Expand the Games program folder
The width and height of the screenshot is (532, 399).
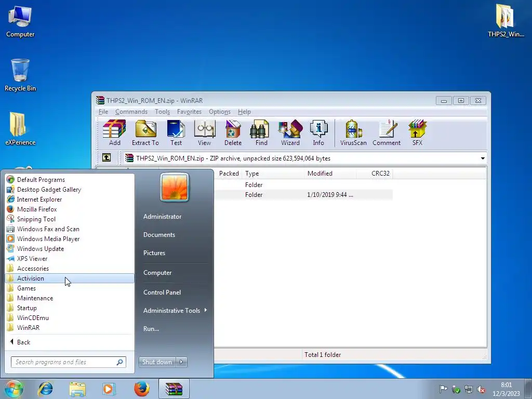point(70,288)
